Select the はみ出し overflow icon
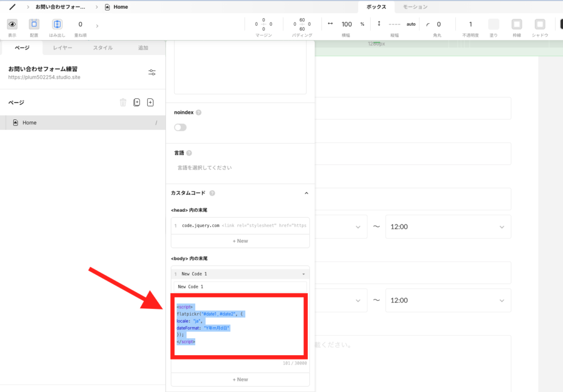Screen dimensions: 563x392 click(x=57, y=24)
